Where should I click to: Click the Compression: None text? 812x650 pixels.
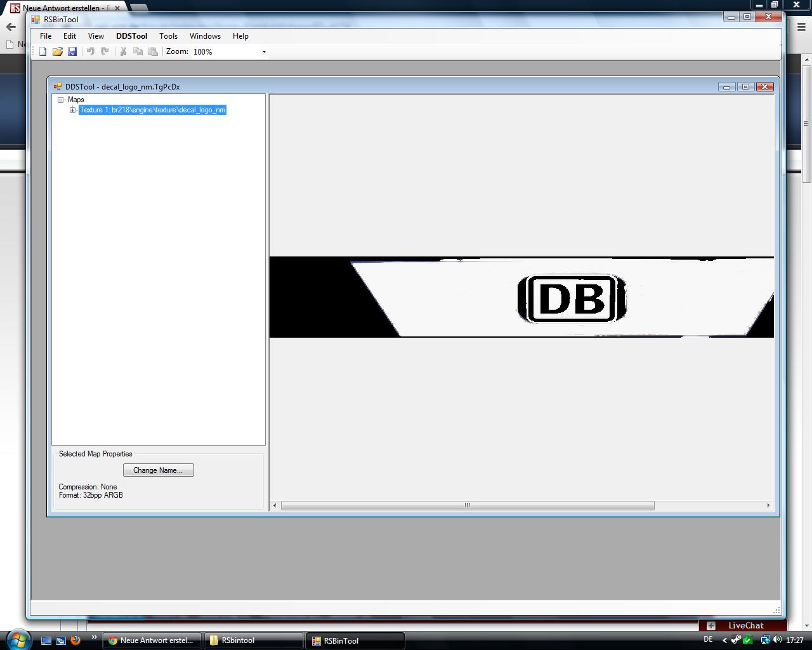pos(88,487)
